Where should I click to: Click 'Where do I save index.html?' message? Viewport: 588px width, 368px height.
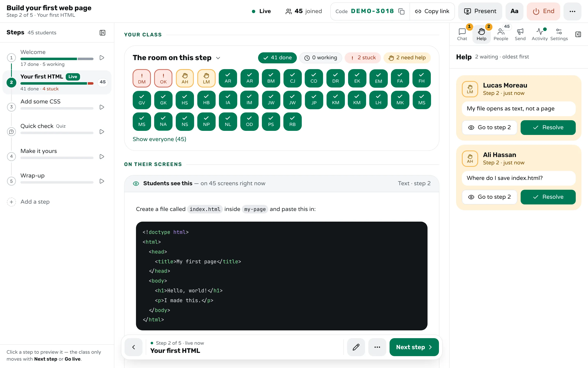pyautogui.click(x=519, y=178)
